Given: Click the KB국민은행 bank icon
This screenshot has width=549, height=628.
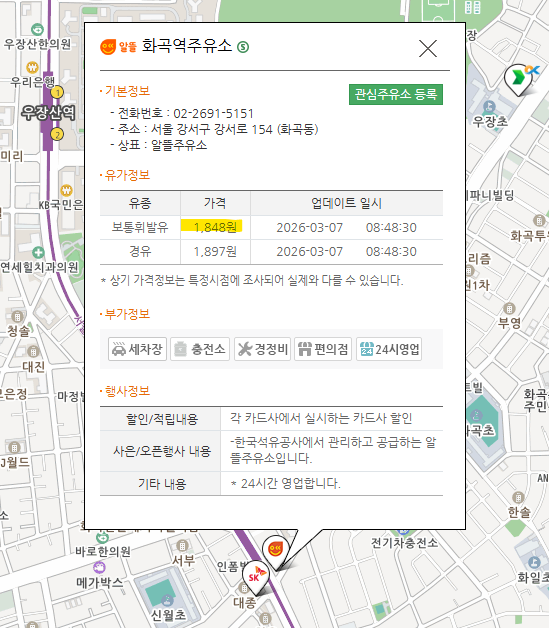Looking at the screenshot, I should 66,190.
